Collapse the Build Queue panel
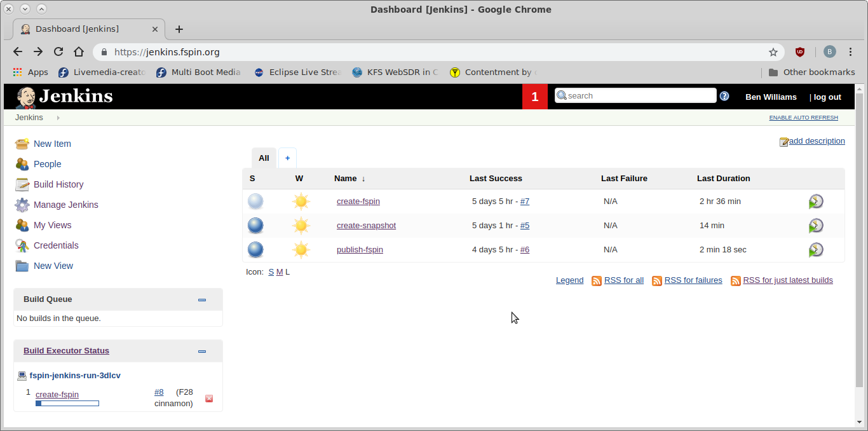Viewport: 868px width, 431px height. click(x=202, y=299)
